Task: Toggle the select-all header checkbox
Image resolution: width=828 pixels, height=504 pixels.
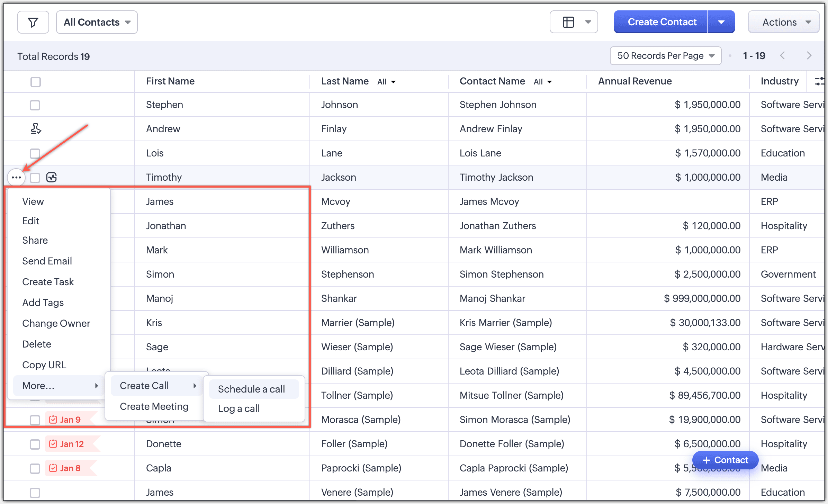Action: (x=35, y=82)
